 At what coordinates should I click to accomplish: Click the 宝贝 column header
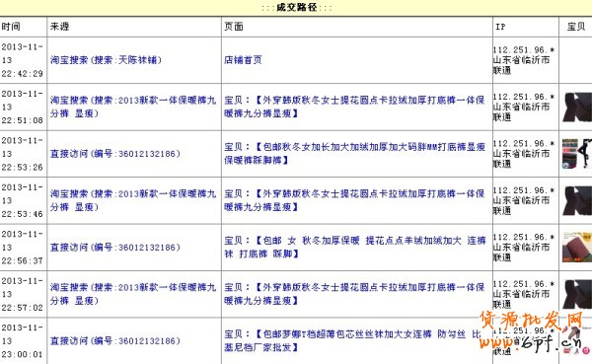[576, 27]
